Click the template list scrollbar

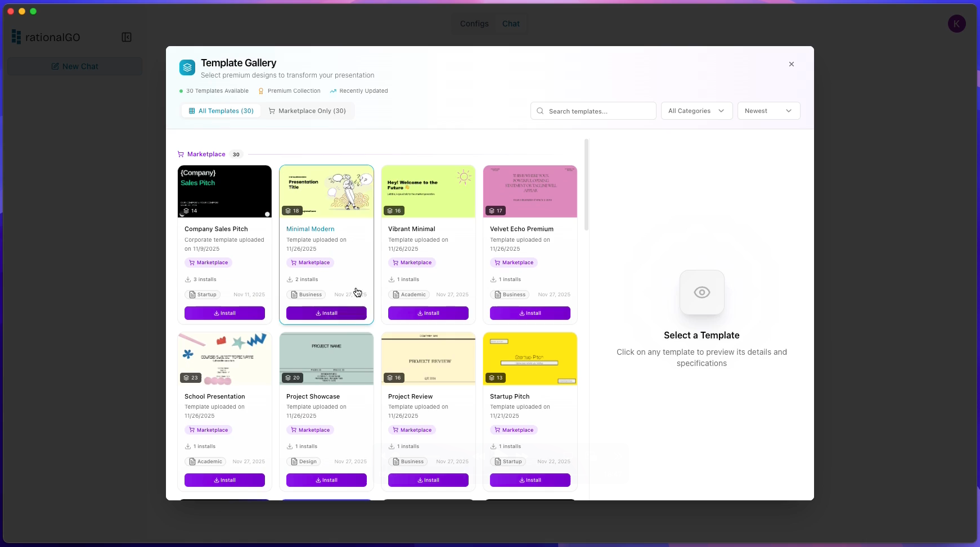(587, 185)
